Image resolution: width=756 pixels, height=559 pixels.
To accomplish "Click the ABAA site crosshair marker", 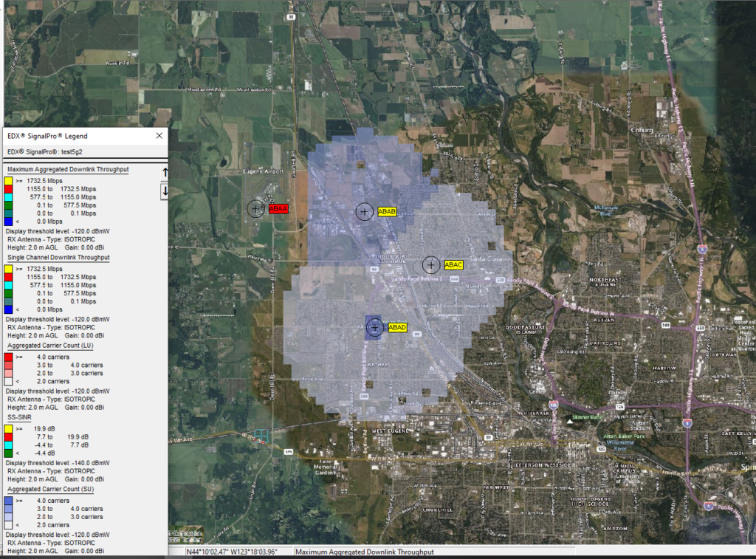I will pyautogui.click(x=255, y=209).
